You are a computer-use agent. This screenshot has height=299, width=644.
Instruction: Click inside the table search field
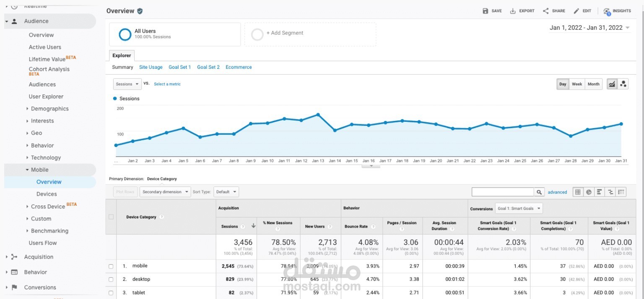click(502, 192)
